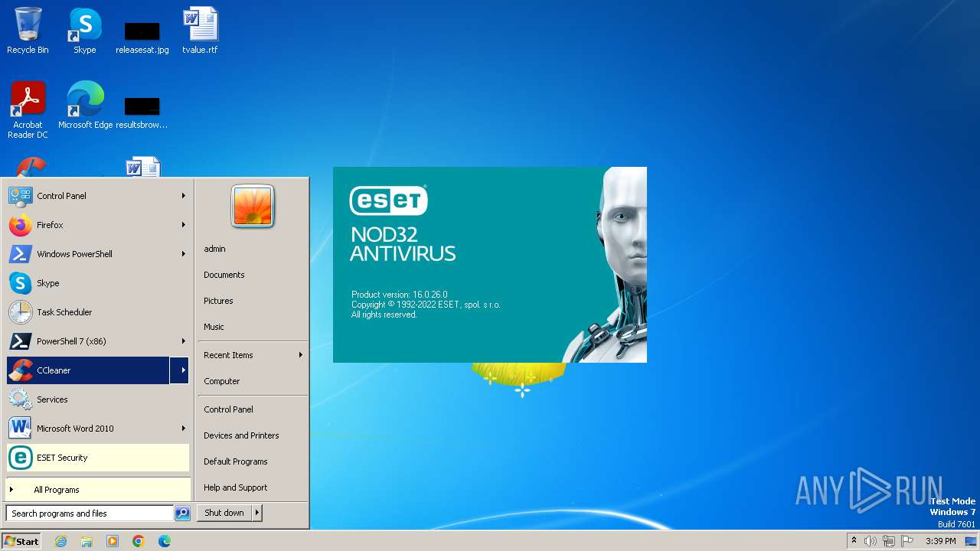
Task: Click the user account picture
Action: pyautogui.click(x=253, y=206)
